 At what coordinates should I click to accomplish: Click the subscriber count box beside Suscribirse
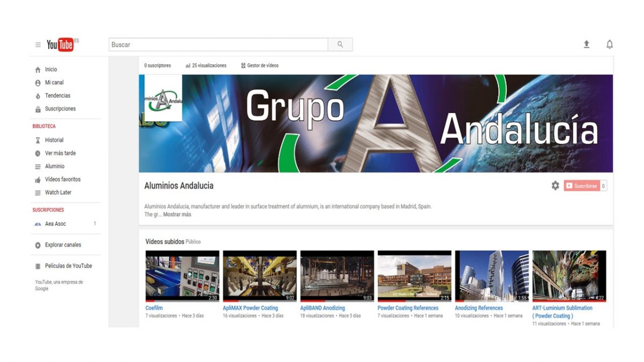pyautogui.click(x=603, y=186)
